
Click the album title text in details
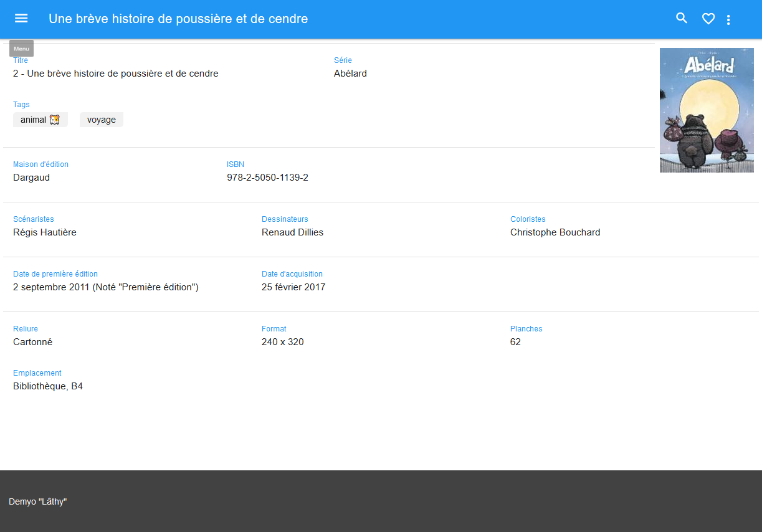point(116,74)
